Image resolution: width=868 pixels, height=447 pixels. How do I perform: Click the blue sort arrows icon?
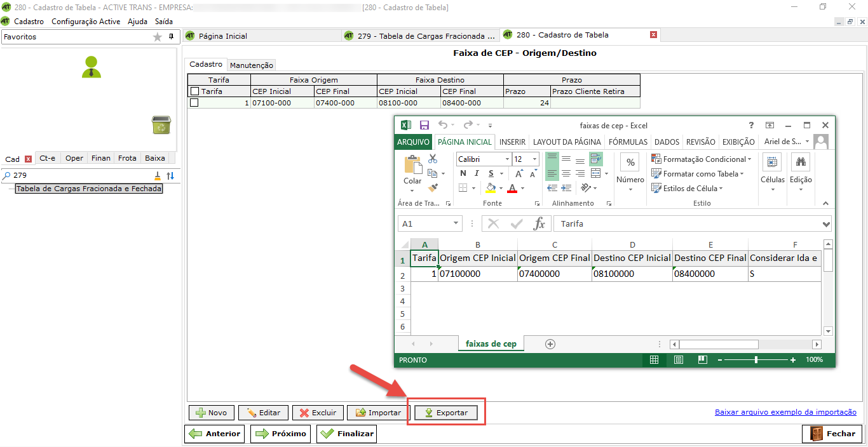click(170, 175)
